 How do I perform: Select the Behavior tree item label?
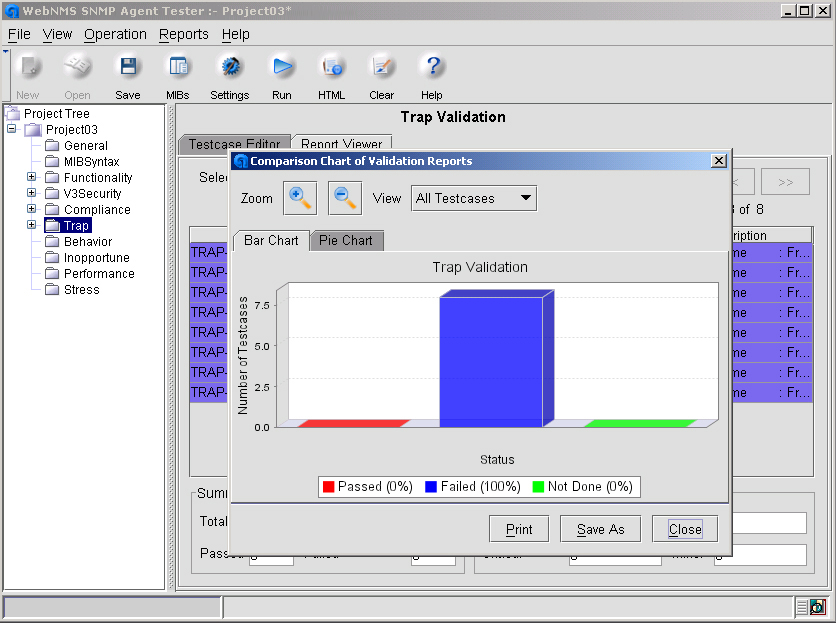88,242
